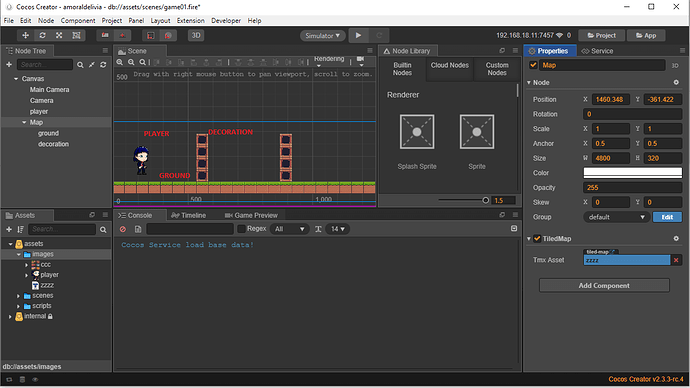The height and width of the screenshot is (388, 690).
Task: Collapse the TiledMap component section
Action: coord(529,239)
